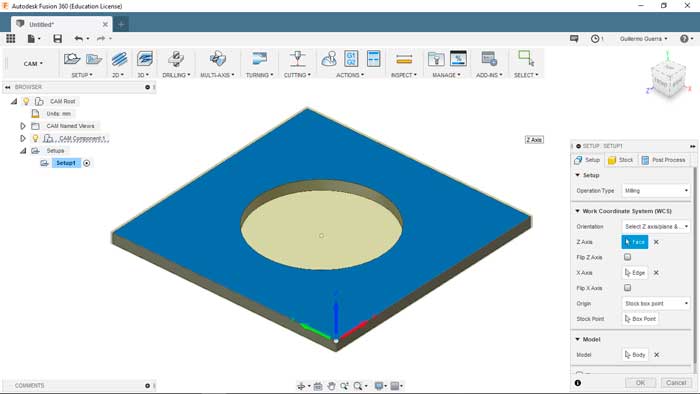Click the Select tool icon

click(526, 59)
